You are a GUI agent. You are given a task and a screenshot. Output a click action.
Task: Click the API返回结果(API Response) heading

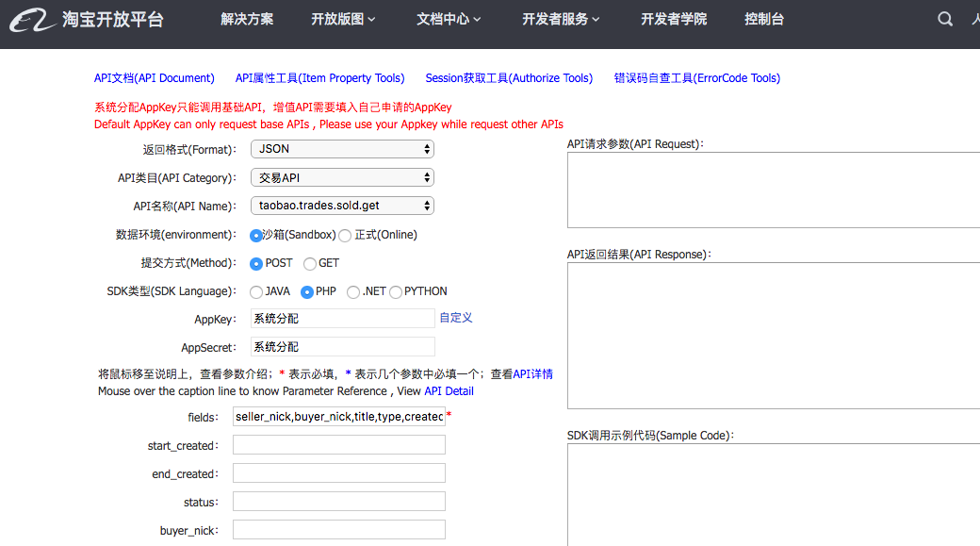(x=639, y=254)
